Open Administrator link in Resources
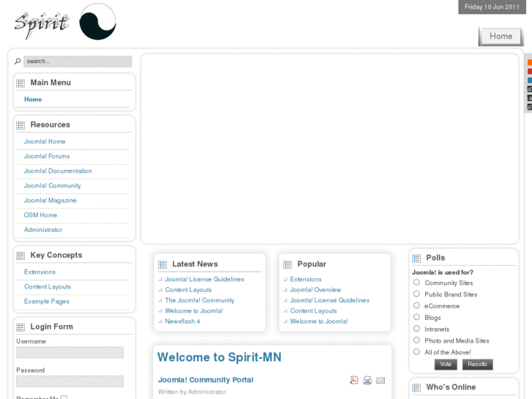The image size is (532, 399). tap(43, 230)
